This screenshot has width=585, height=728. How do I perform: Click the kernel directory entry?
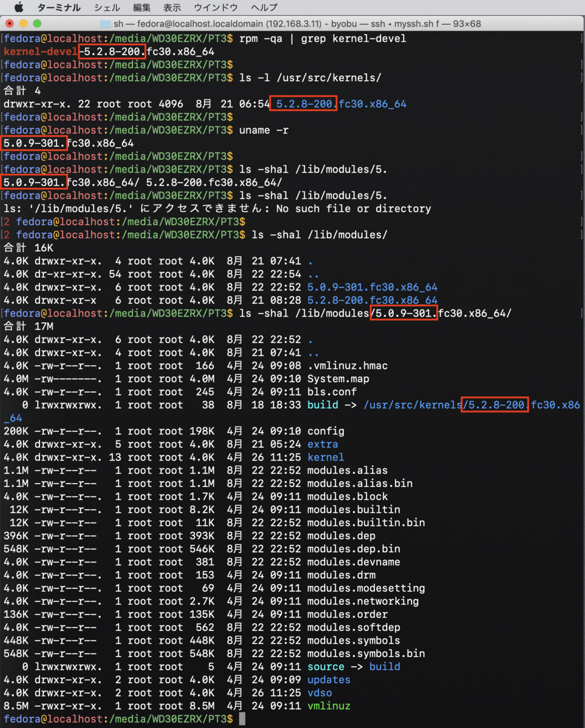(326, 457)
